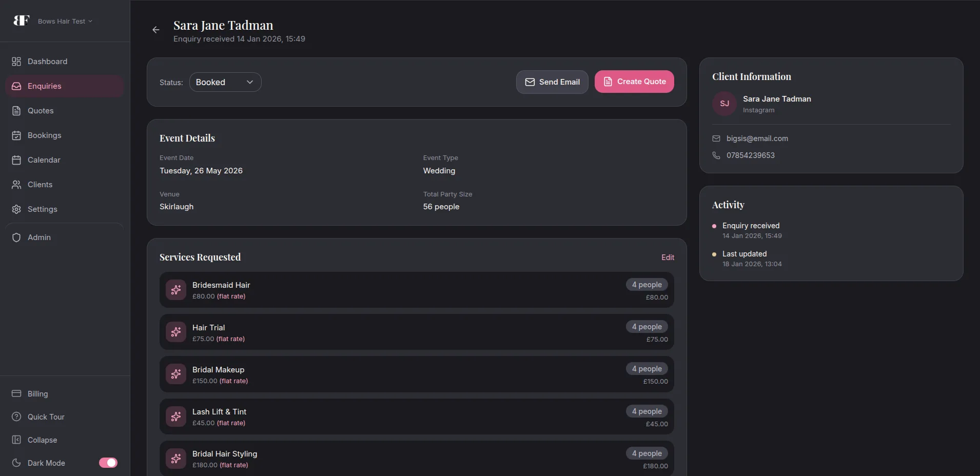980x476 pixels.
Task: Expand the Bows Hair Test workspace switcher
Action: pos(65,21)
